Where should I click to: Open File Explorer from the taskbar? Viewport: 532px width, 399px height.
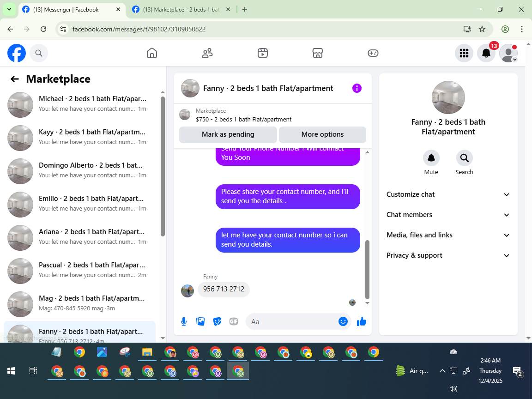click(x=147, y=352)
